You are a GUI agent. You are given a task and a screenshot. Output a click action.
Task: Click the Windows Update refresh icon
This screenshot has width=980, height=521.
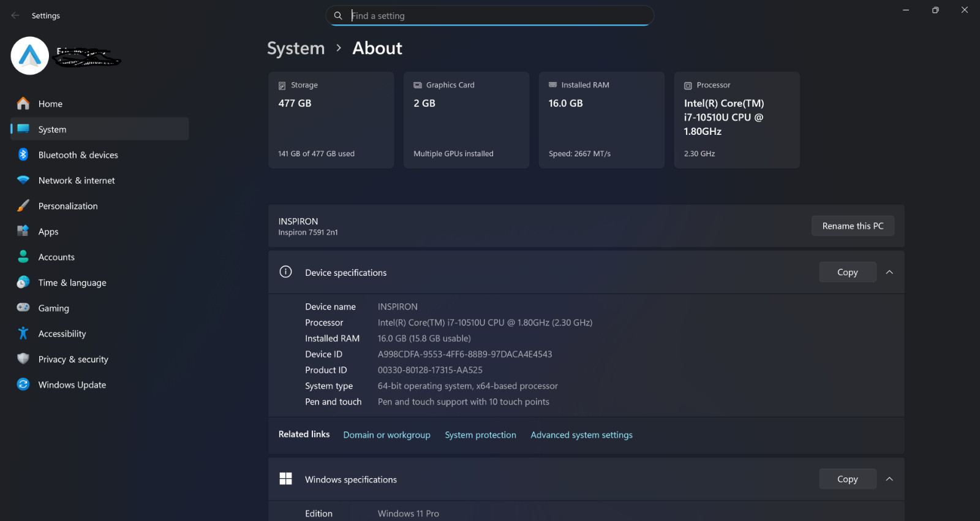point(23,384)
